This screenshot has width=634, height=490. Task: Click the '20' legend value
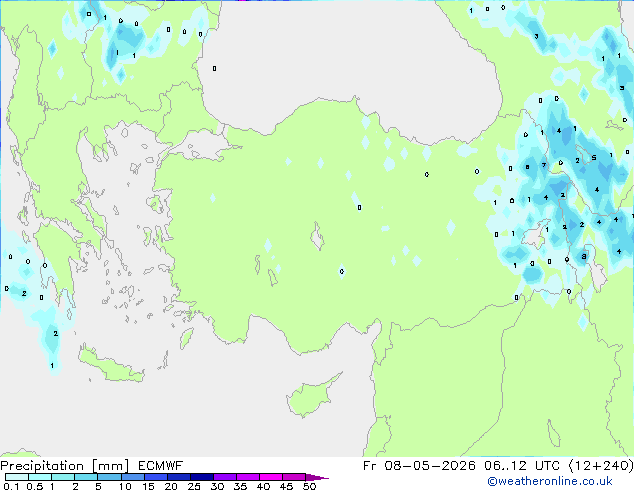[x=171, y=486]
